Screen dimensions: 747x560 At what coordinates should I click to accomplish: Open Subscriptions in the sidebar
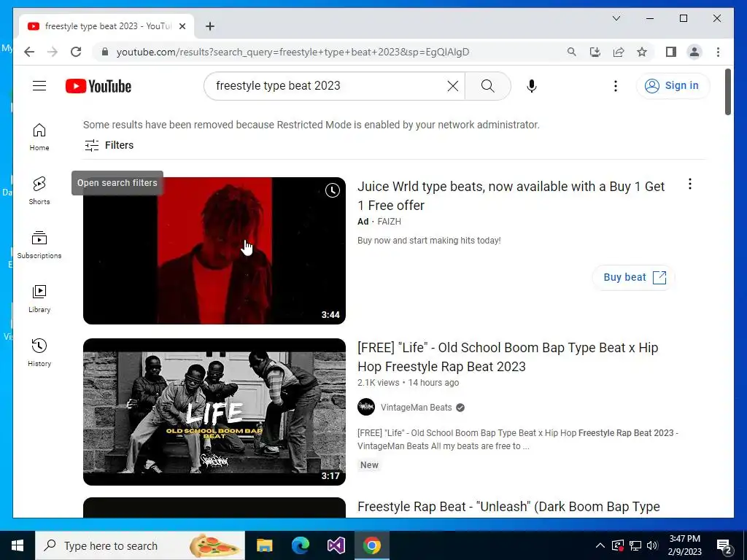point(39,245)
